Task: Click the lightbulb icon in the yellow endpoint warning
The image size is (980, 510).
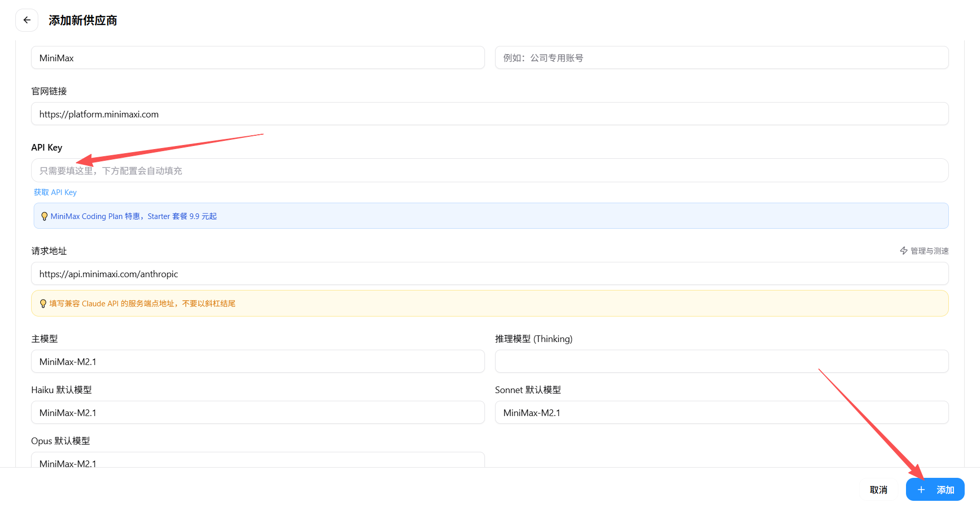Action: pyautogui.click(x=43, y=303)
